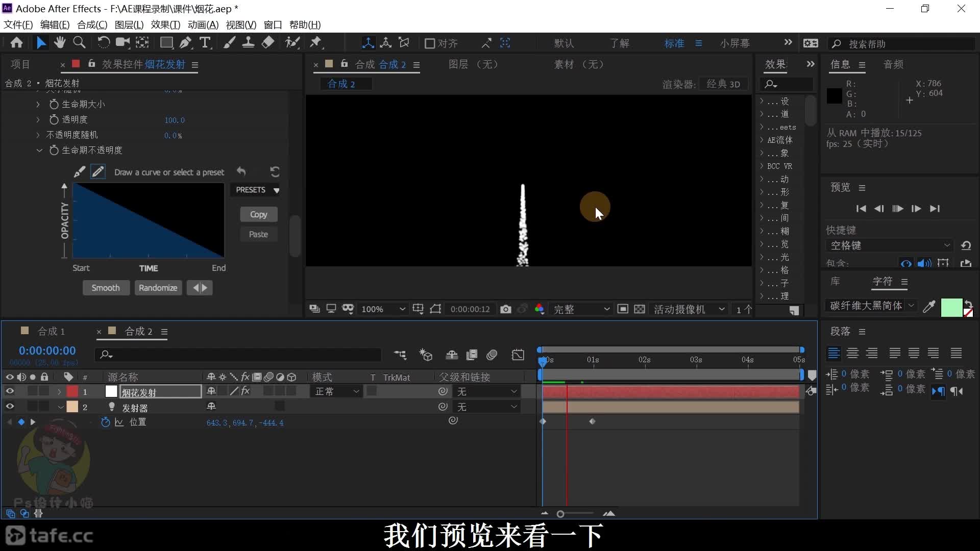Click the curve draw pencil icon
This screenshot has height=551, width=980.
point(98,172)
